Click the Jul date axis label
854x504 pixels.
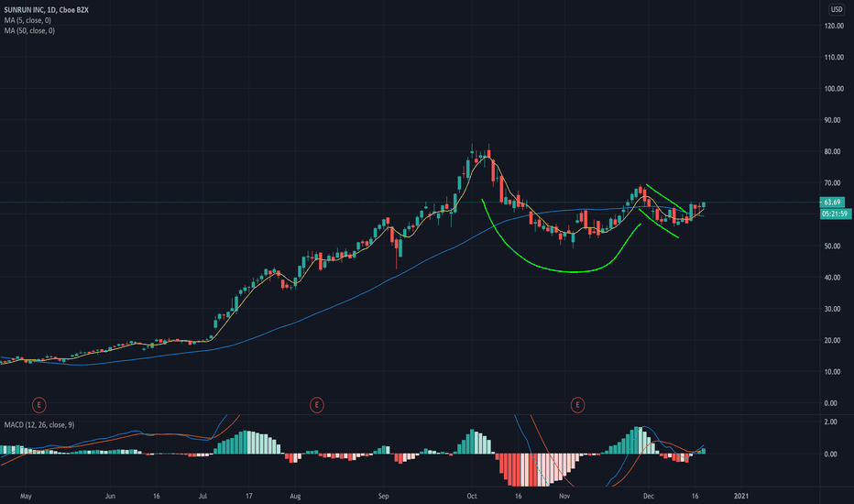click(203, 497)
